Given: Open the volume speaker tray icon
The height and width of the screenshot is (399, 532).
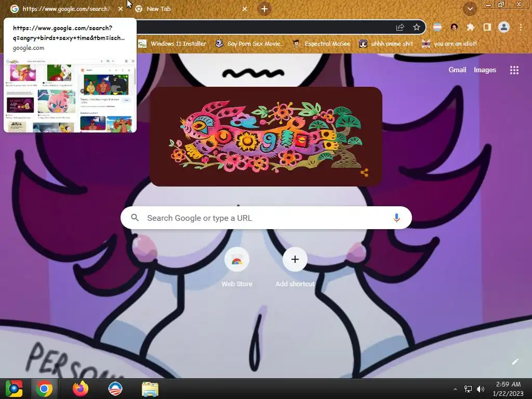Looking at the screenshot, I should [x=481, y=389].
